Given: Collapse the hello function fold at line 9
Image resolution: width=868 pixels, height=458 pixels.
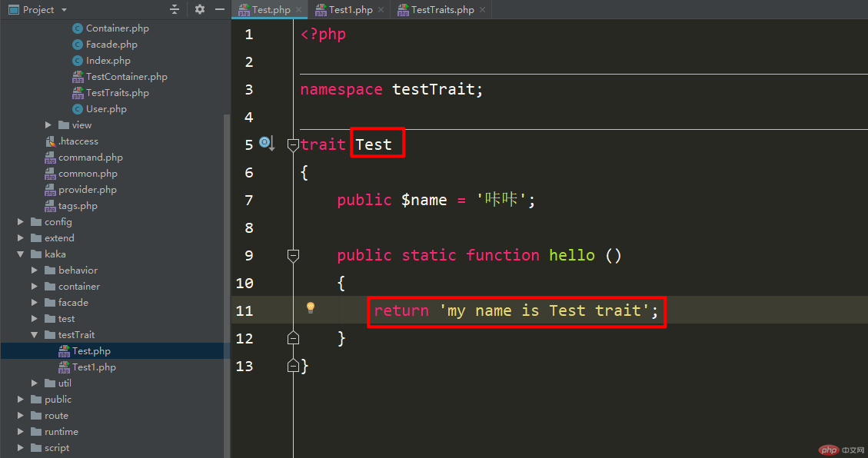Looking at the screenshot, I should click(294, 256).
